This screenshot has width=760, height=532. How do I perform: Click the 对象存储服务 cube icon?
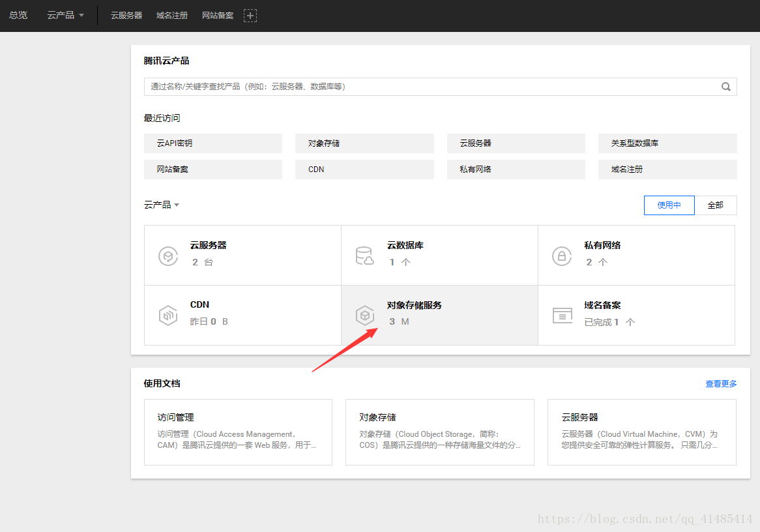pyautogui.click(x=365, y=316)
